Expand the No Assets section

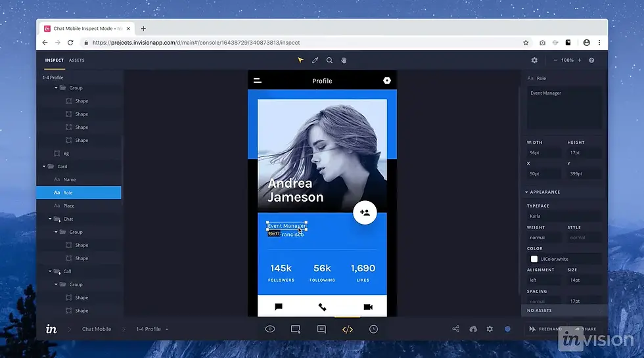(x=564, y=310)
